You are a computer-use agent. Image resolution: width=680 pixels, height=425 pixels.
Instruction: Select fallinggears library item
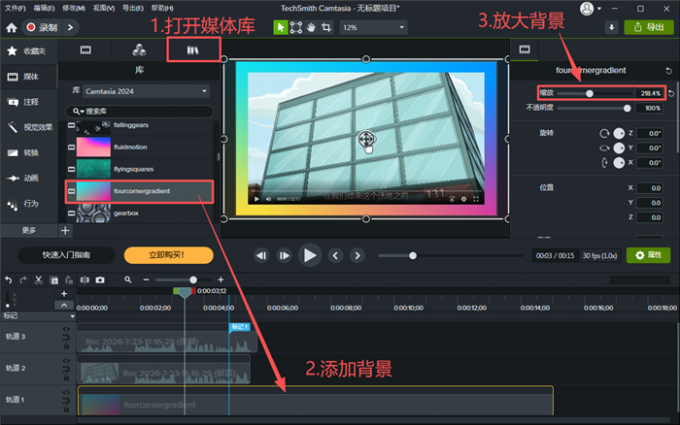coord(139,125)
